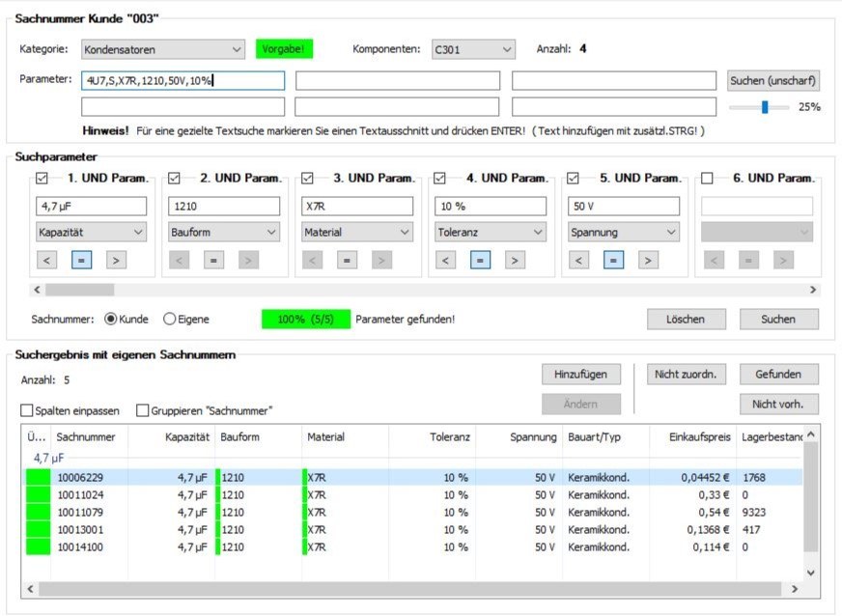Viewport: 842px width, 616px height.
Task: Click green match indicator for row 10011024
Action: tap(38, 495)
